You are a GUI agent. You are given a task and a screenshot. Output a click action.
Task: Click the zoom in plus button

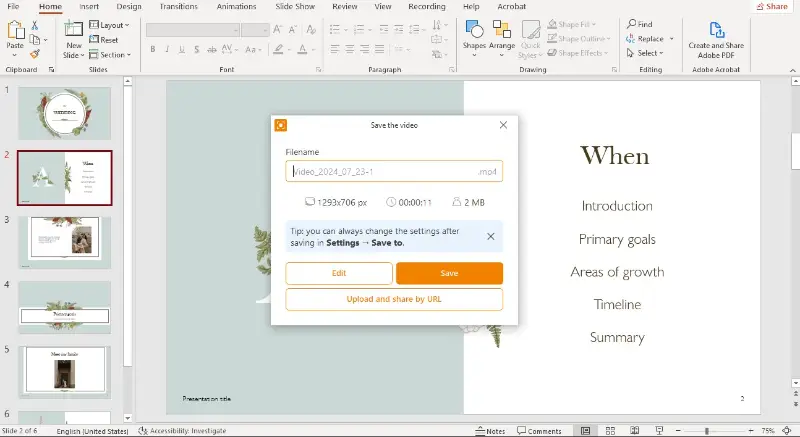tap(751, 431)
